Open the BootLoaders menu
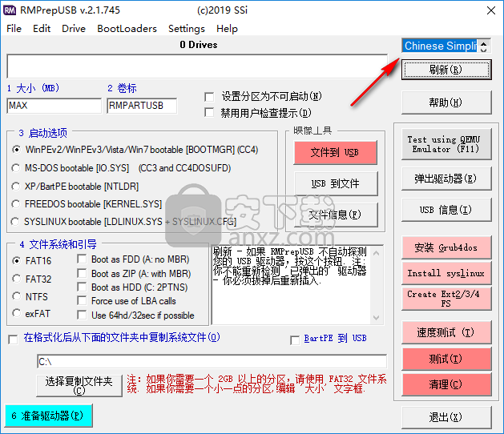 click(127, 29)
